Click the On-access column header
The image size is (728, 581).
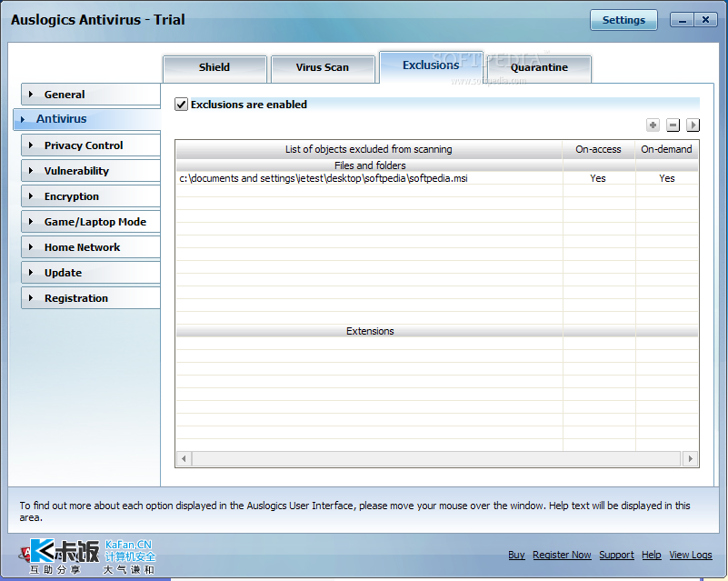click(598, 149)
